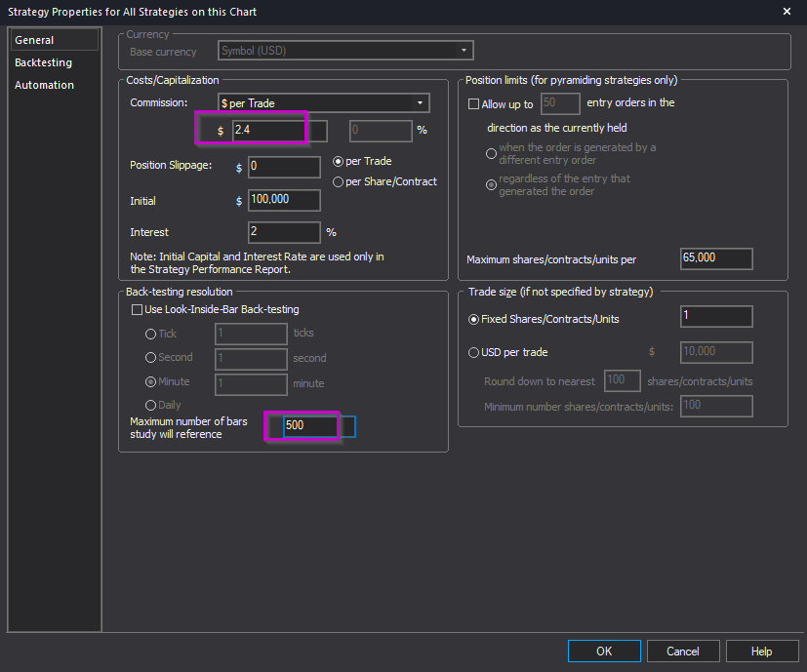The width and height of the screenshot is (807, 672).
Task: Select Fixed Shares/Contracts/Units radio button
Action: (474, 319)
